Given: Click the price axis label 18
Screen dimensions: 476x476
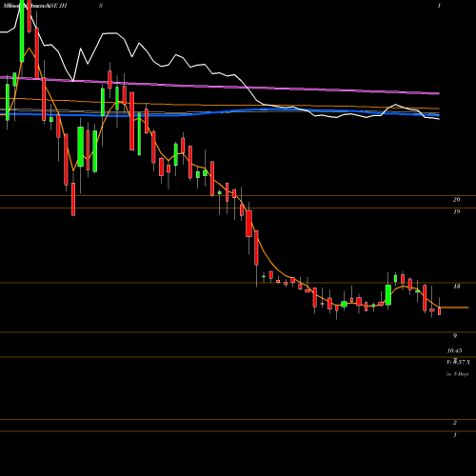Looking at the screenshot, I should [456, 287].
